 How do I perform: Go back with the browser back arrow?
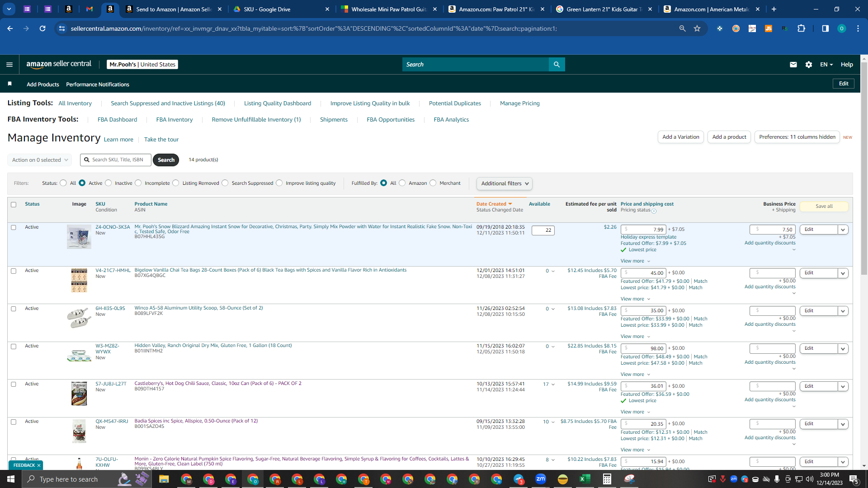point(10,28)
